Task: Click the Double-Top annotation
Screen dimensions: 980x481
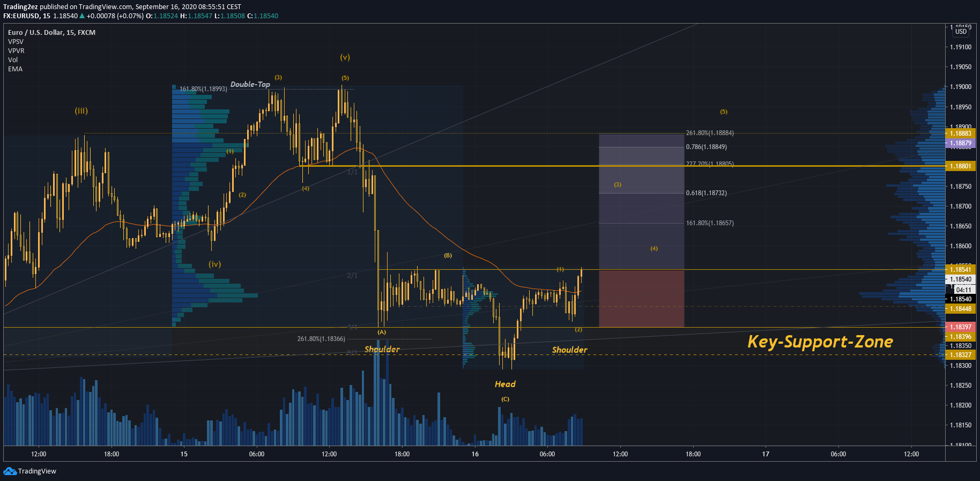Action: (x=250, y=84)
